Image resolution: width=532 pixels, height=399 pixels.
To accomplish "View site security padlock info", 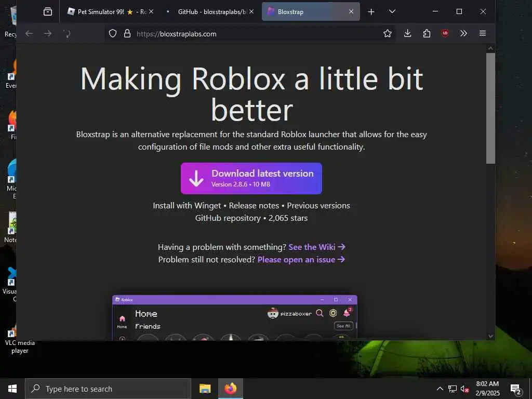I will coord(127,33).
